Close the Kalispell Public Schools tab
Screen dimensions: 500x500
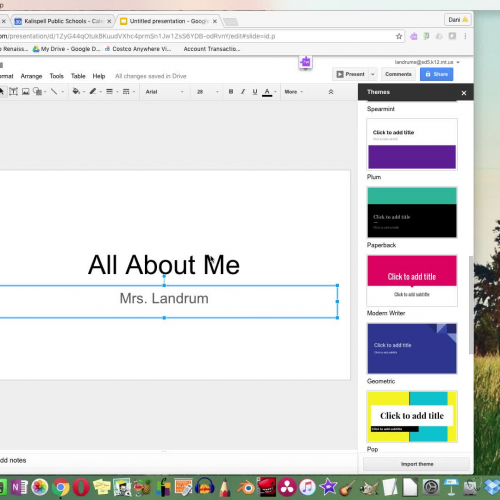[109, 21]
